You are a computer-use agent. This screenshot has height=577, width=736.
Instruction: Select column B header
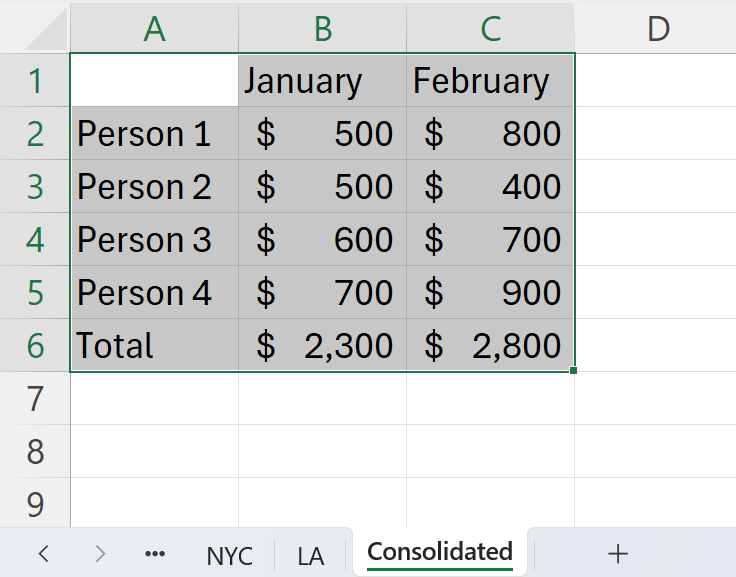(x=322, y=29)
